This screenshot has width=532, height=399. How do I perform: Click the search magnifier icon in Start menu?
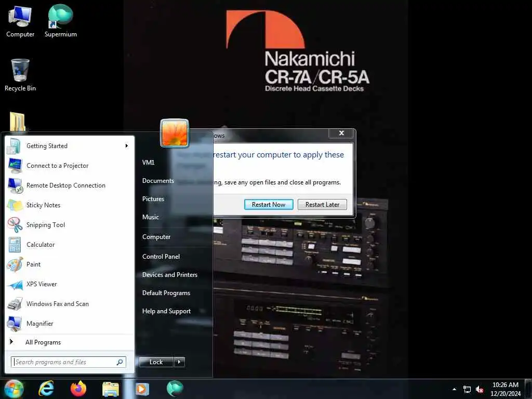119,362
